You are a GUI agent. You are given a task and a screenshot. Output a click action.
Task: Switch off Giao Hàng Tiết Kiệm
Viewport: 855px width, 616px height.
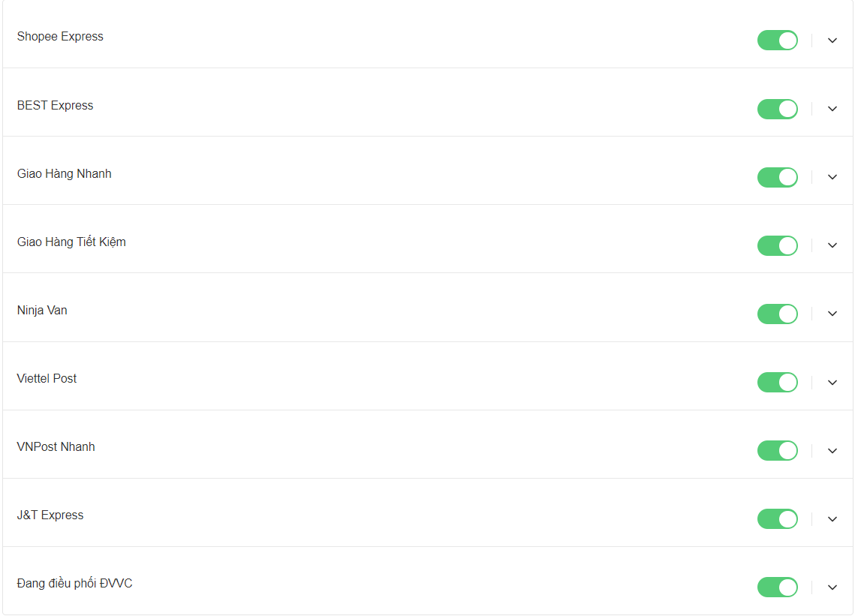coord(777,245)
